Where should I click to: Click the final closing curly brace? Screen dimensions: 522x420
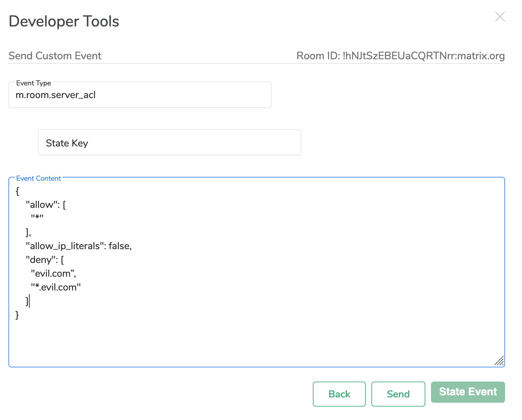(17, 315)
